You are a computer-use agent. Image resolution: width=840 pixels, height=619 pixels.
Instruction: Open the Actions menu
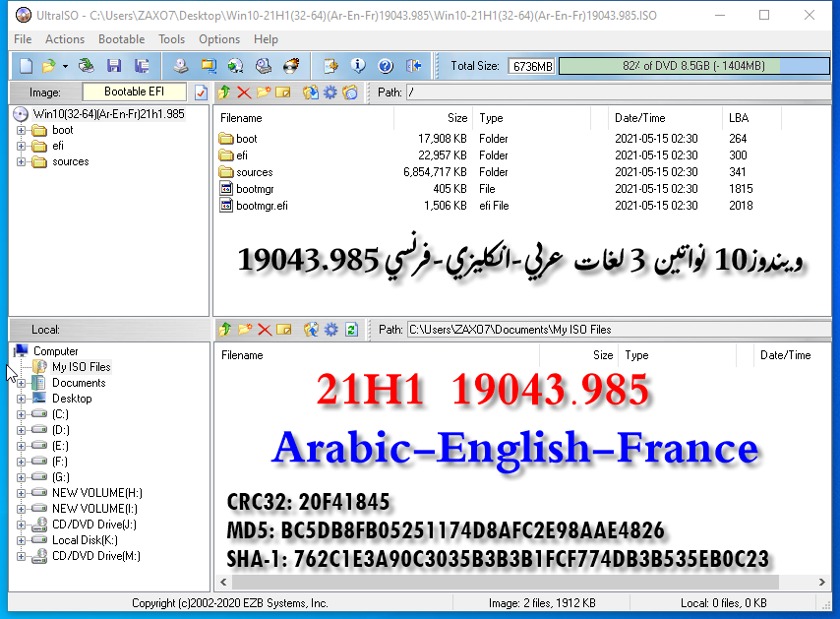pyautogui.click(x=65, y=39)
